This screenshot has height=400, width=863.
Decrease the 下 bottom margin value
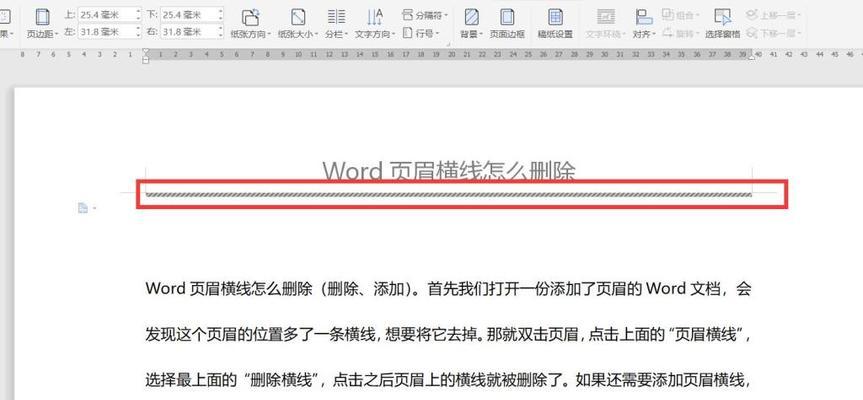(221, 18)
